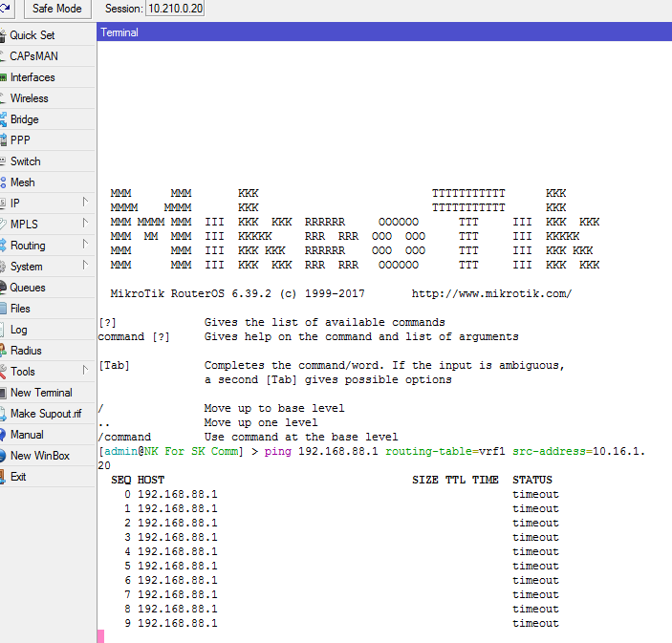Open the MPLS menu item

coord(47,224)
